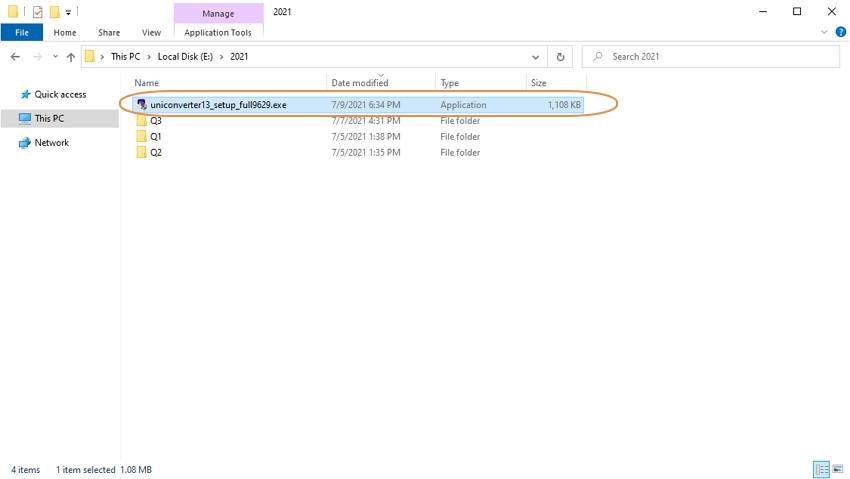The height and width of the screenshot is (479, 850).
Task: Select Quick access in navigation pane
Action: (x=60, y=94)
